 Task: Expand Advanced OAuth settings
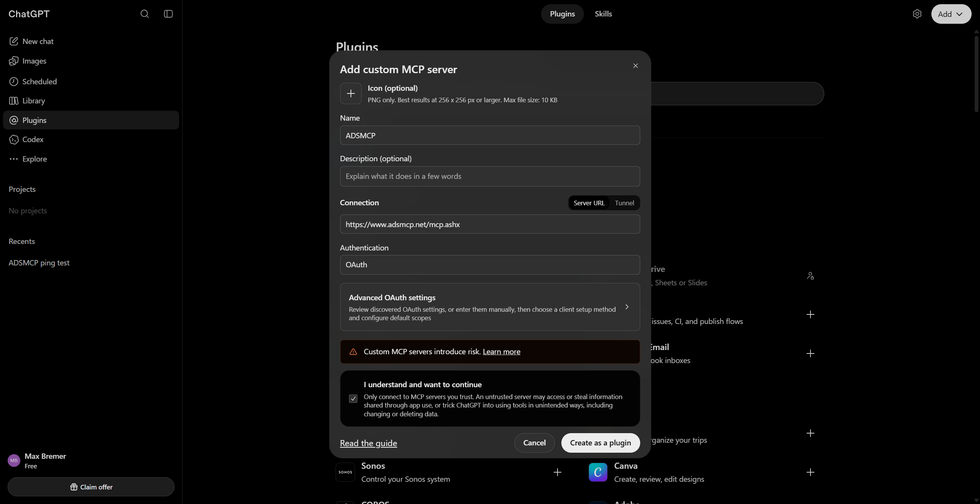pos(490,307)
